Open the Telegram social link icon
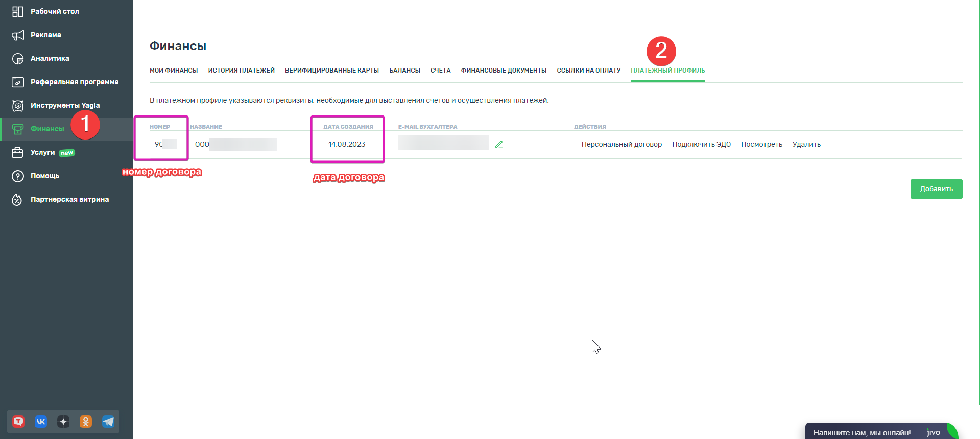The image size is (980, 439). point(108,422)
